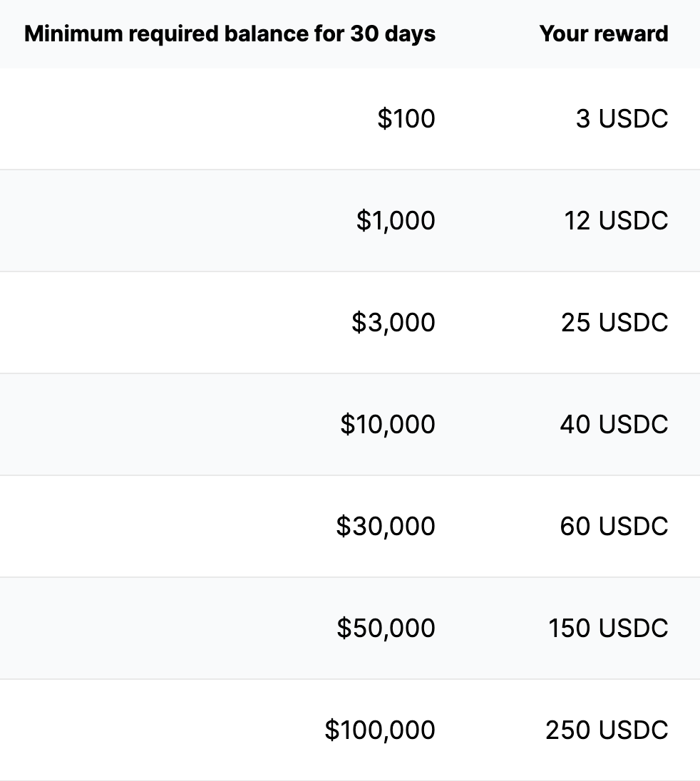Click the "Your reward" column header
The height and width of the screenshot is (781, 700).
pyautogui.click(x=604, y=34)
